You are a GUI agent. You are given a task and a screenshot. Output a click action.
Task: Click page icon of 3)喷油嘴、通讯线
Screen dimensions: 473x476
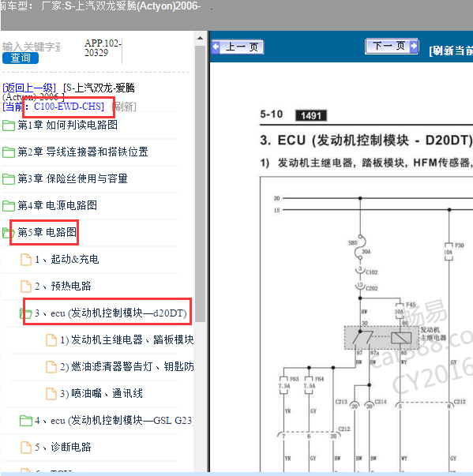[x=51, y=393]
